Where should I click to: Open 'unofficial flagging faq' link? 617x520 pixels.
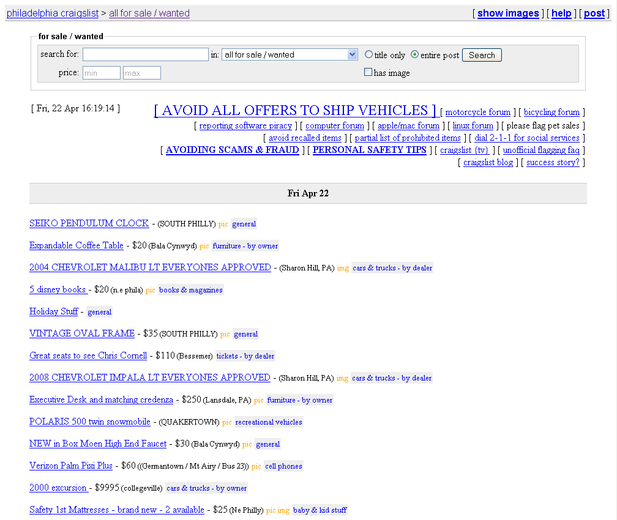(x=541, y=150)
